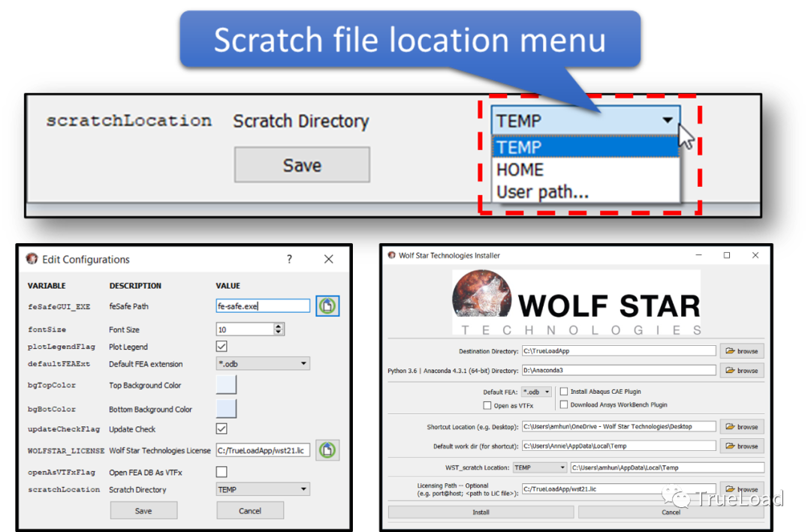The height and width of the screenshot is (532, 811).
Task: Click the feSafe Path file browse icon
Action: (327, 306)
